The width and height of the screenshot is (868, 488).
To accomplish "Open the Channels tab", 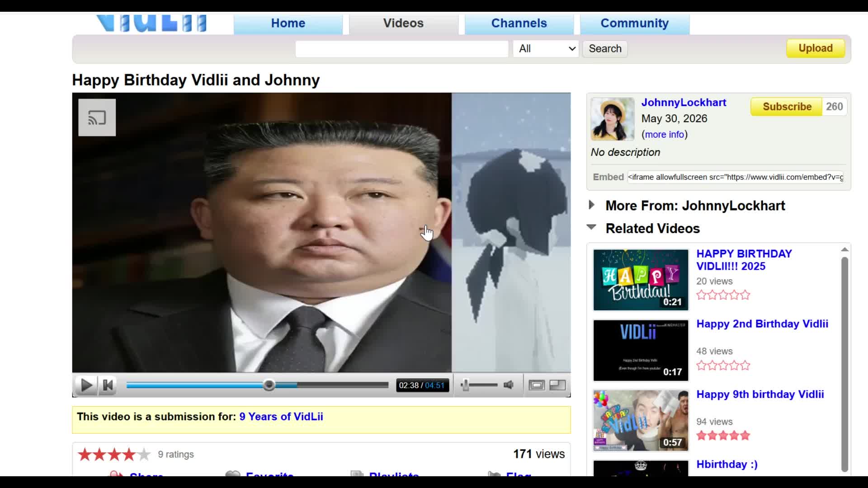I will (519, 23).
